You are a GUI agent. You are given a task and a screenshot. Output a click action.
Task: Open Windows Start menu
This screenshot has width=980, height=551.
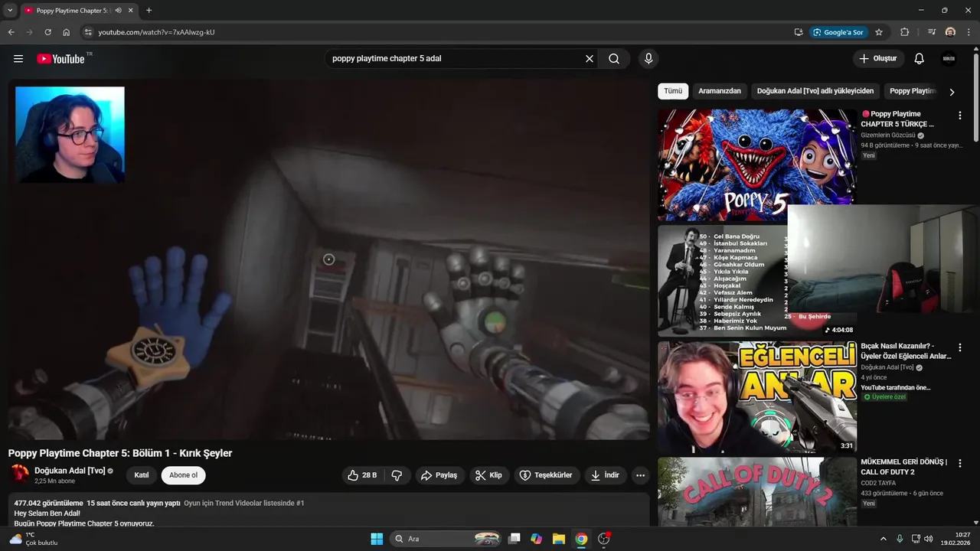[377, 539]
